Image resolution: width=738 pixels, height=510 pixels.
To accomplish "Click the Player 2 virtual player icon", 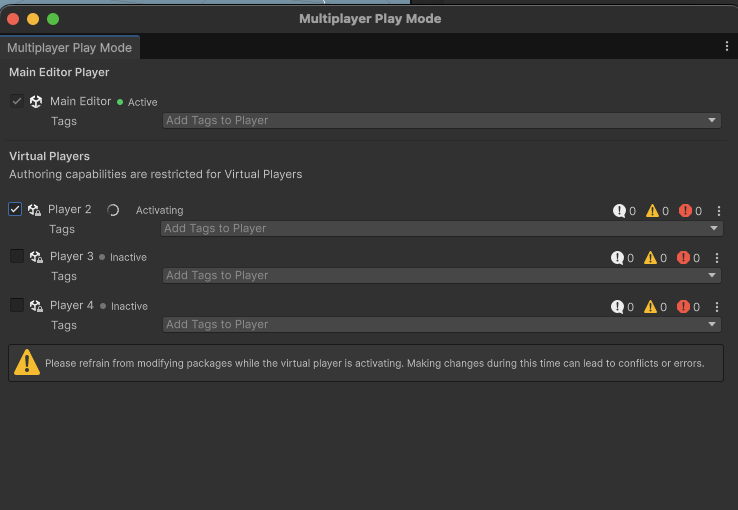I will 34,210.
